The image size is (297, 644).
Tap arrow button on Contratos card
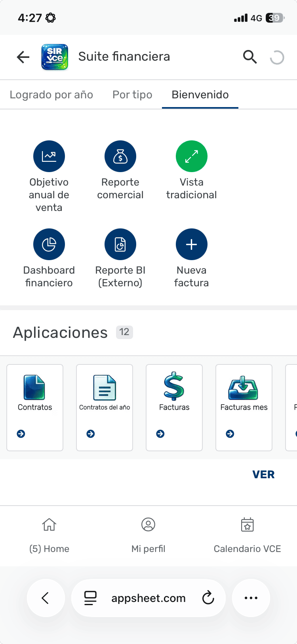click(21, 434)
